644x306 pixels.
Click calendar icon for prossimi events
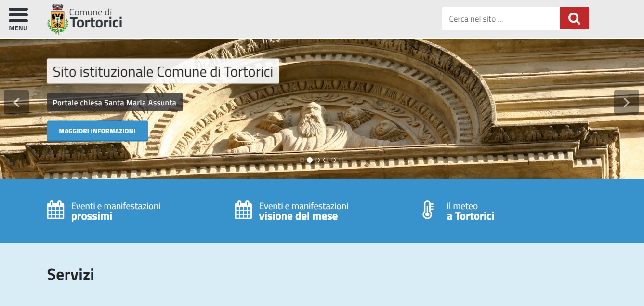(x=55, y=210)
